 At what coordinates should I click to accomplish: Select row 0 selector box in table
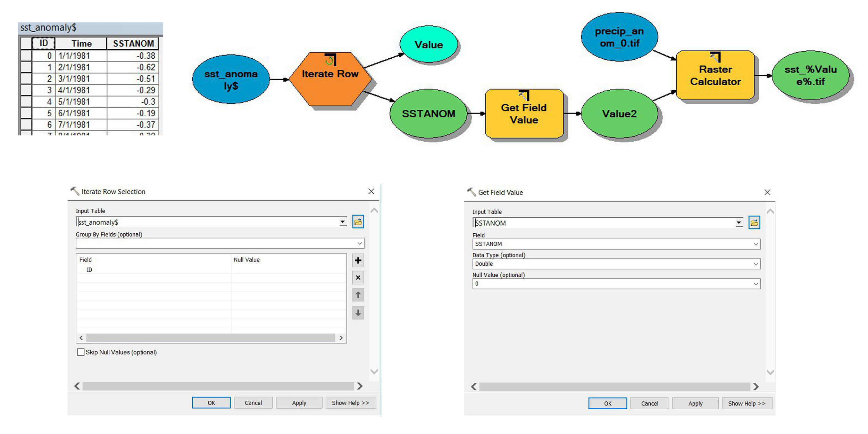coord(26,56)
